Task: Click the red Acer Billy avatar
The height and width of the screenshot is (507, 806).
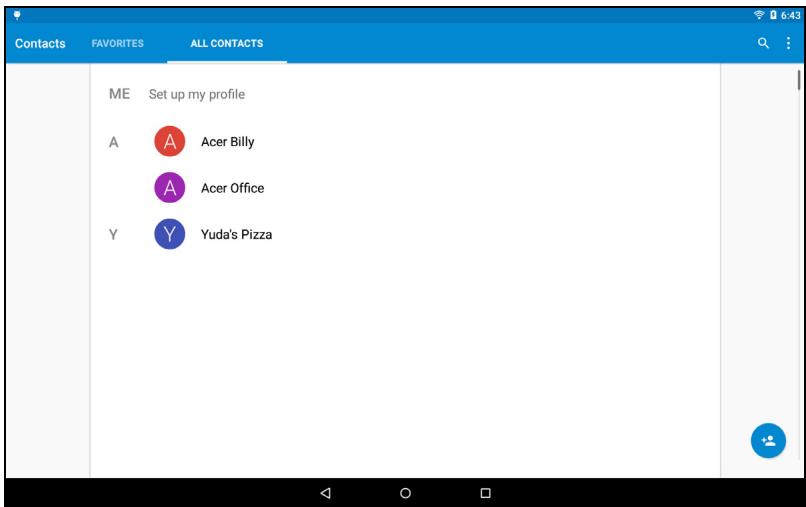Action: click(x=170, y=141)
